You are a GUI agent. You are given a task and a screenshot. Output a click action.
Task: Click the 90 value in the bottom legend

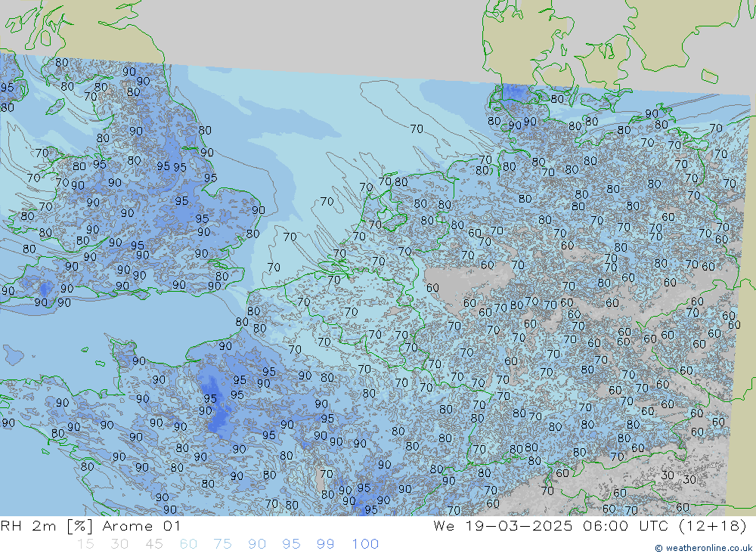[x=257, y=544]
